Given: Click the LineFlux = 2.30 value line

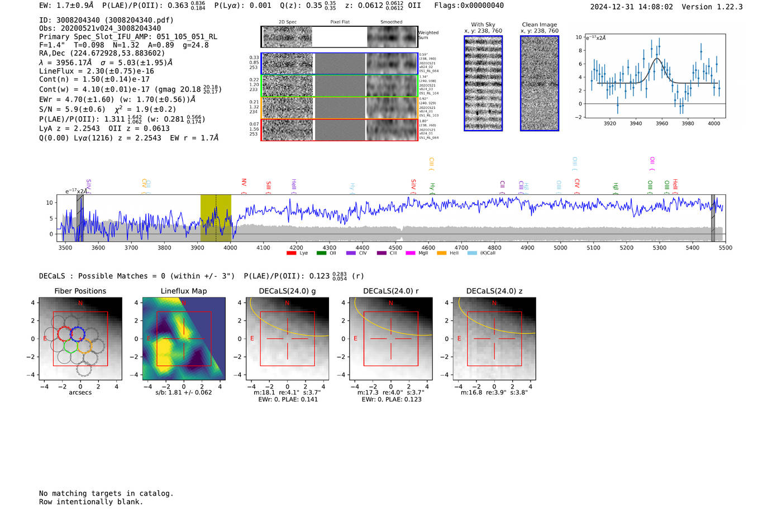Looking at the screenshot, I should [x=97, y=71].
